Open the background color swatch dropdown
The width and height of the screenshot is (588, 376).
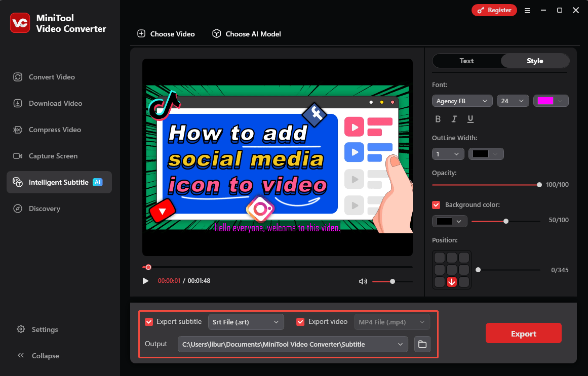pyautogui.click(x=449, y=221)
